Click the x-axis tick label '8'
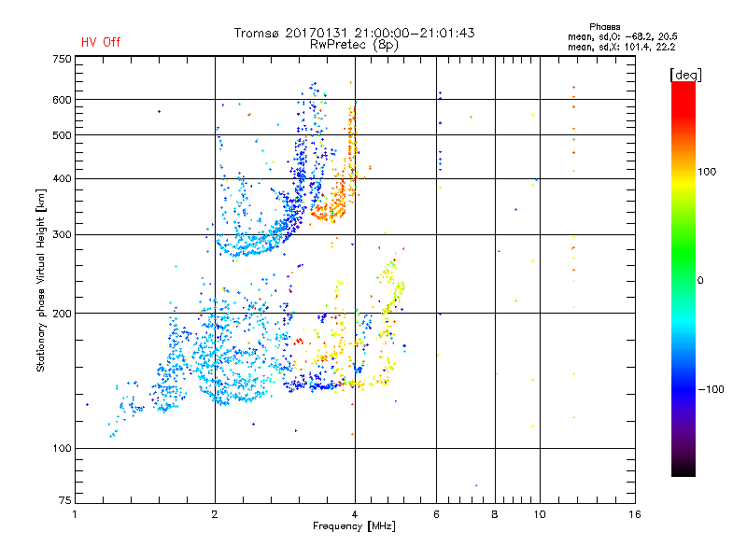Viewport: 747px width, 560px height. (x=495, y=514)
